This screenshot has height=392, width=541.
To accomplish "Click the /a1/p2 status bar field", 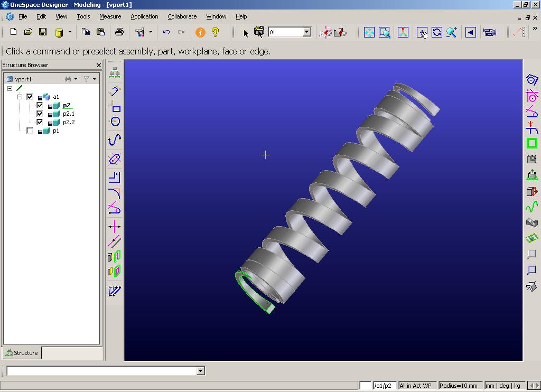I will (x=385, y=386).
